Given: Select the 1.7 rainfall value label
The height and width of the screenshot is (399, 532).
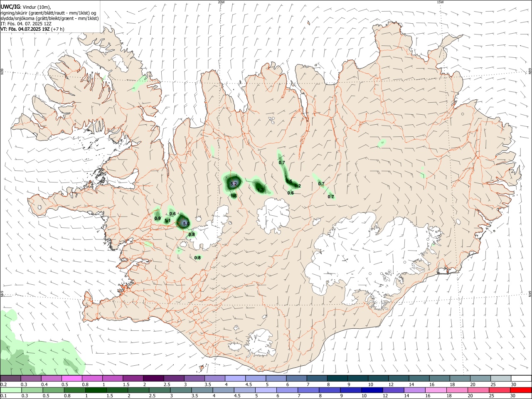Looking at the screenshot, I should coord(261,190).
